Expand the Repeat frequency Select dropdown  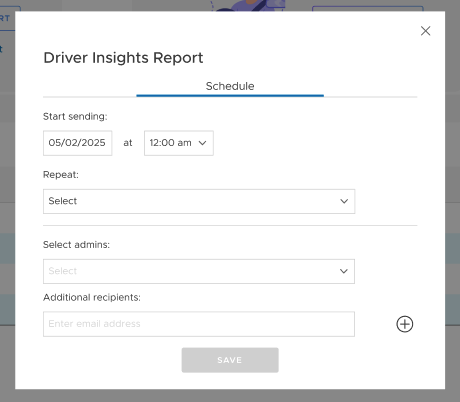click(199, 201)
